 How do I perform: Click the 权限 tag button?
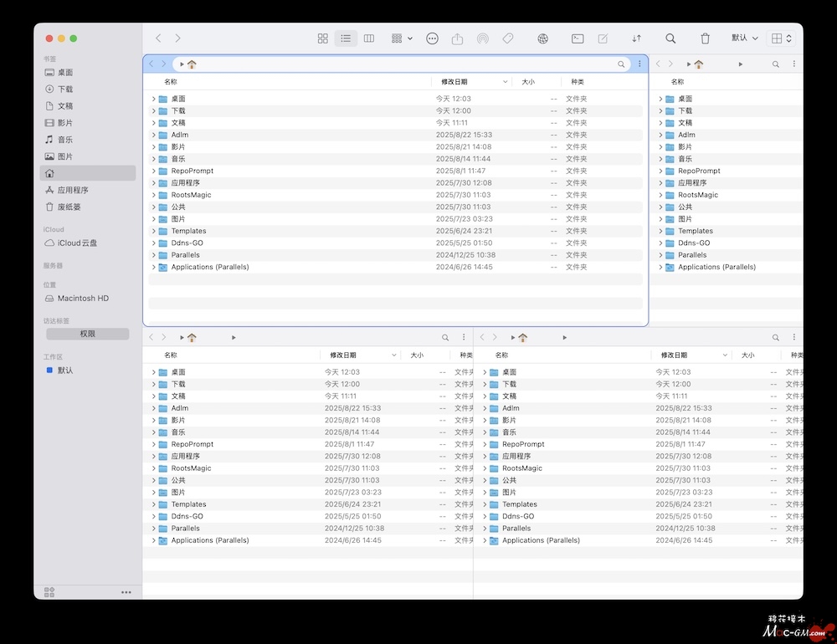pos(88,334)
